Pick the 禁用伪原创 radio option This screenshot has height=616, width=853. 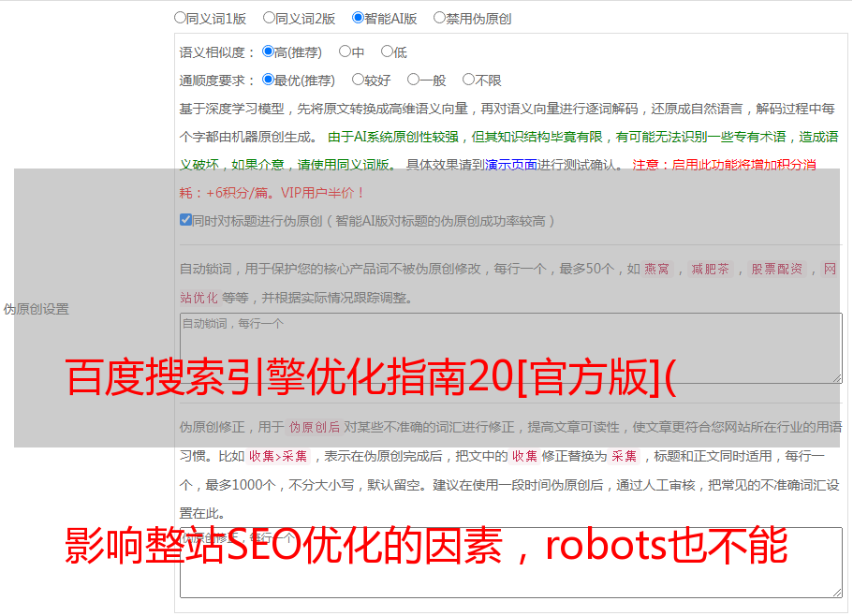(x=439, y=18)
